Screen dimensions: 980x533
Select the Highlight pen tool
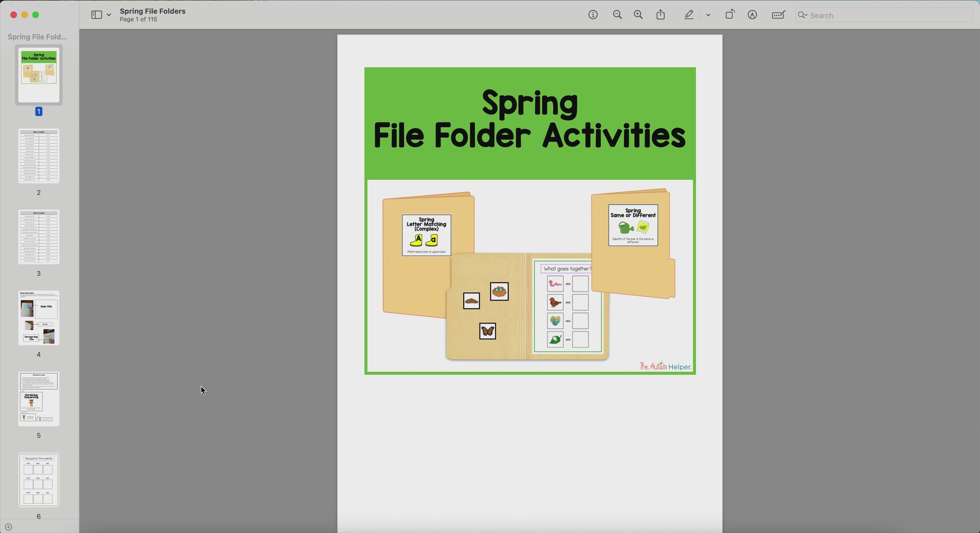(689, 15)
